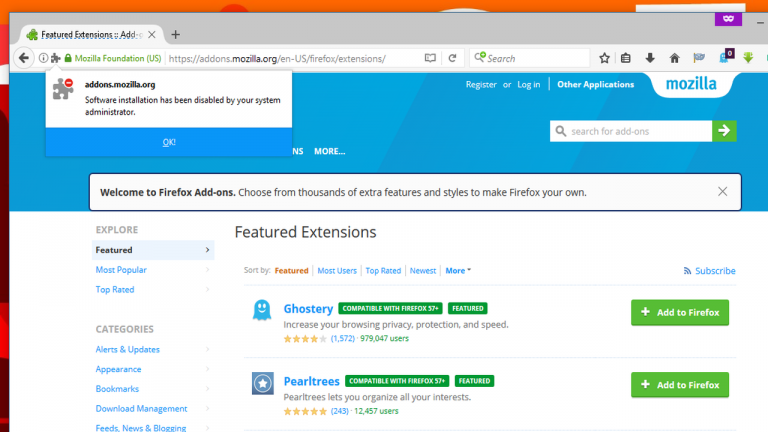768x432 pixels.
Task: Open site information icon in address bar
Action: click(43, 58)
